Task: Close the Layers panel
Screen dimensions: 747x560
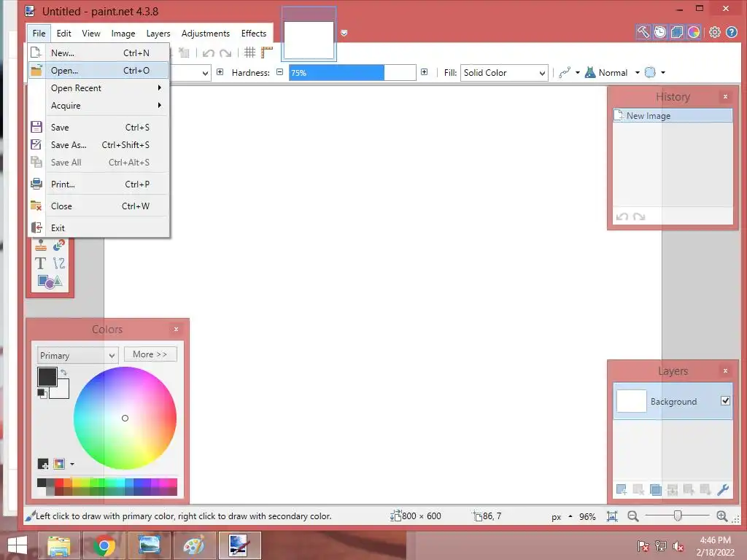Action: (x=725, y=370)
